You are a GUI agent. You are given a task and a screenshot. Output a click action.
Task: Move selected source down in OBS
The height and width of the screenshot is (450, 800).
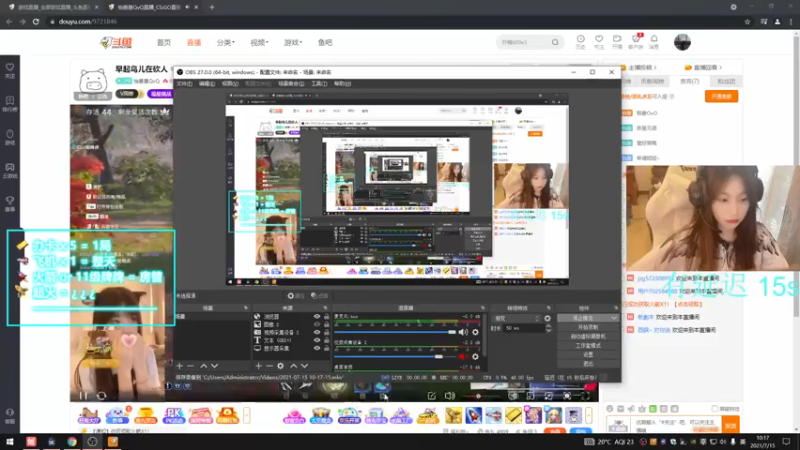click(x=305, y=366)
